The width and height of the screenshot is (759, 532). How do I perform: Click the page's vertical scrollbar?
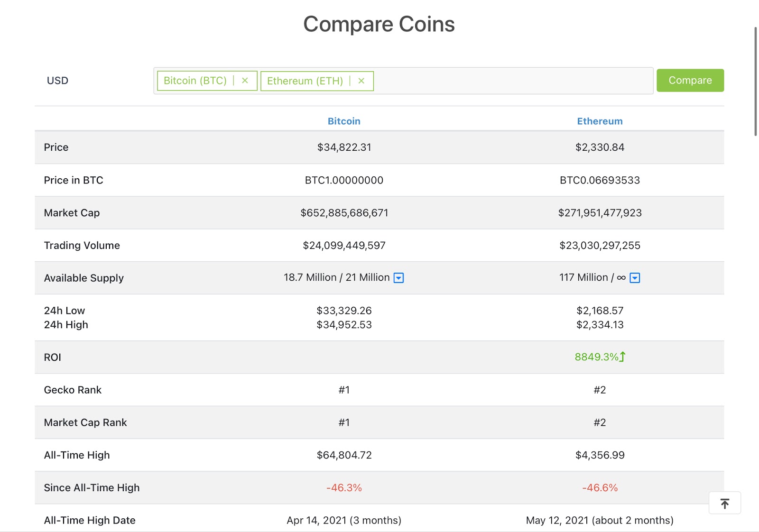coord(756,82)
